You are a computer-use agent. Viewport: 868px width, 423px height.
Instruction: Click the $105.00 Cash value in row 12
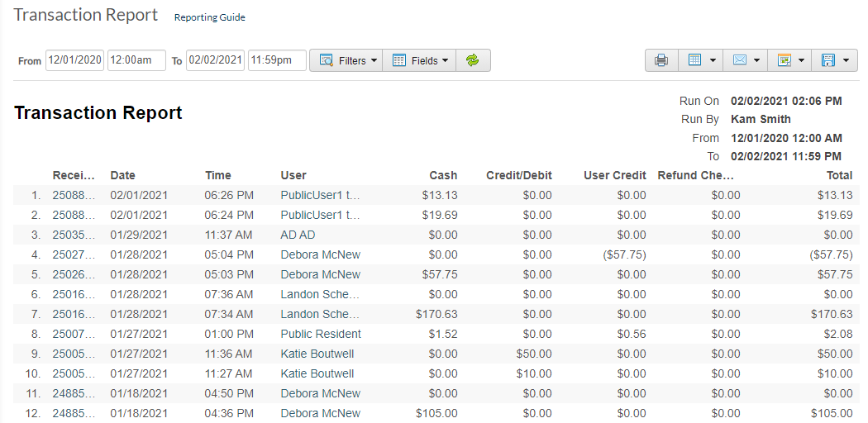click(x=436, y=414)
